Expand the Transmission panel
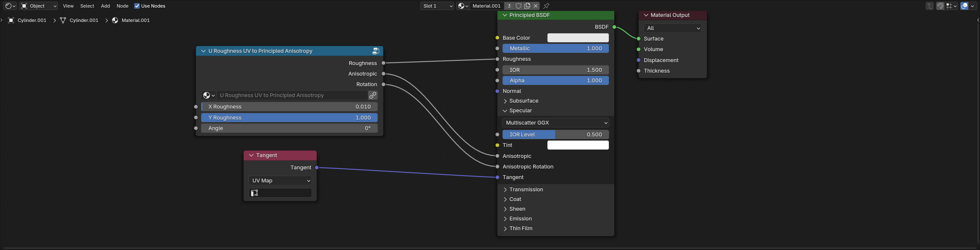This screenshot has width=980, height=250. [x=505, y=190]
